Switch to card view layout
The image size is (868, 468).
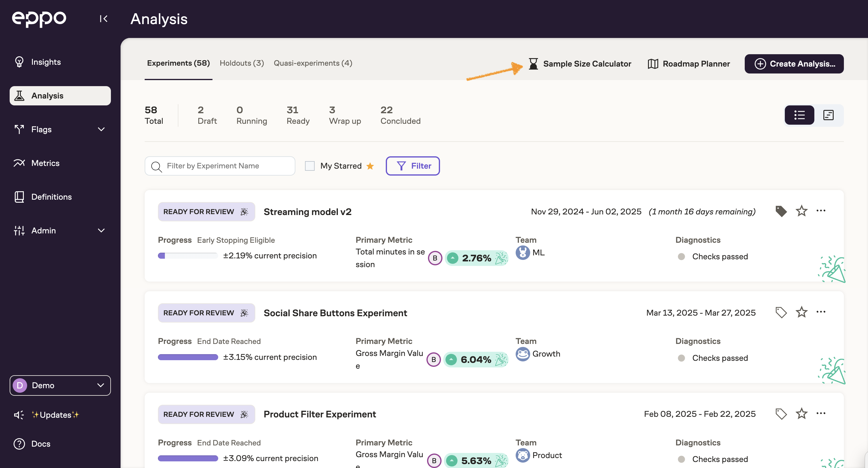[x=828, y=115]
